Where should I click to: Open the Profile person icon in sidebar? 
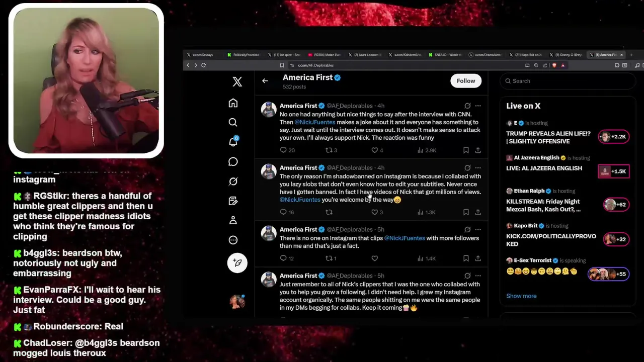click(x=233, y=220)
